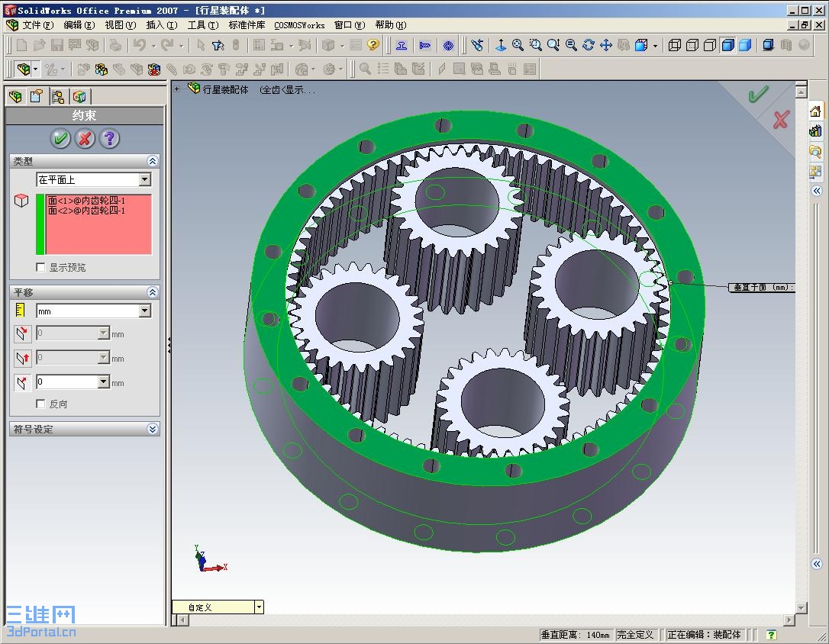Click the bearing calculator toolbar icon
This screenshot has width=829, height=644.
[x=448, y=46]
